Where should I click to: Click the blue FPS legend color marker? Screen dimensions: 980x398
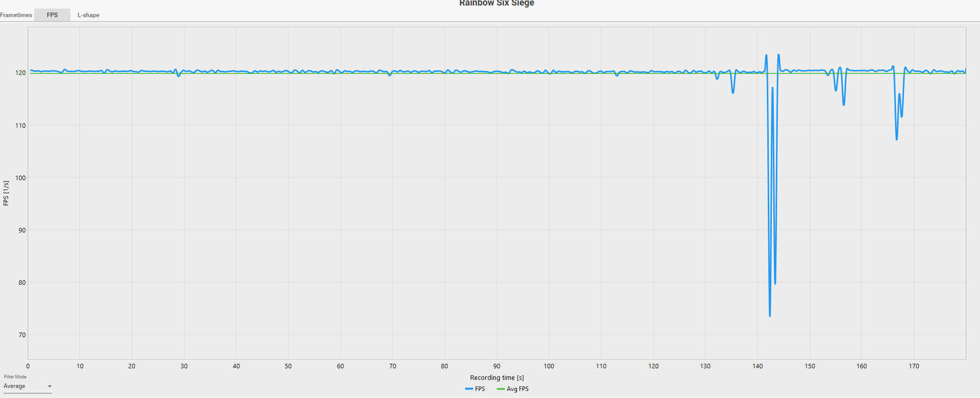coord(469,389)
